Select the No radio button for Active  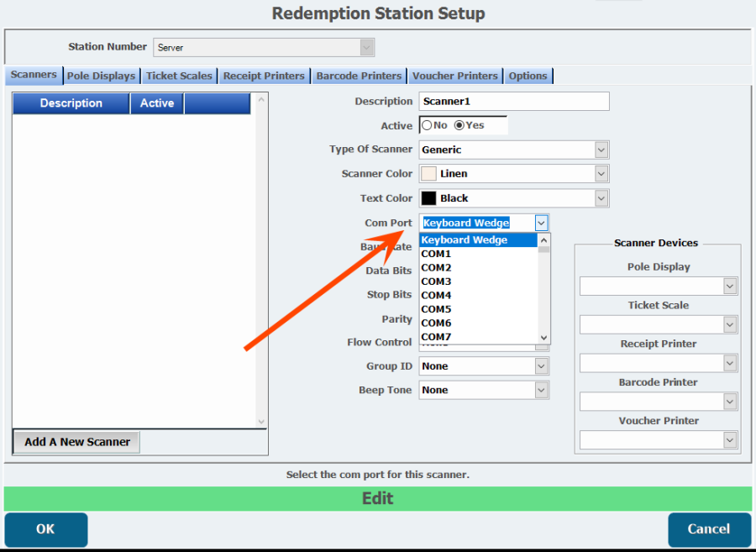coord(427,125)
